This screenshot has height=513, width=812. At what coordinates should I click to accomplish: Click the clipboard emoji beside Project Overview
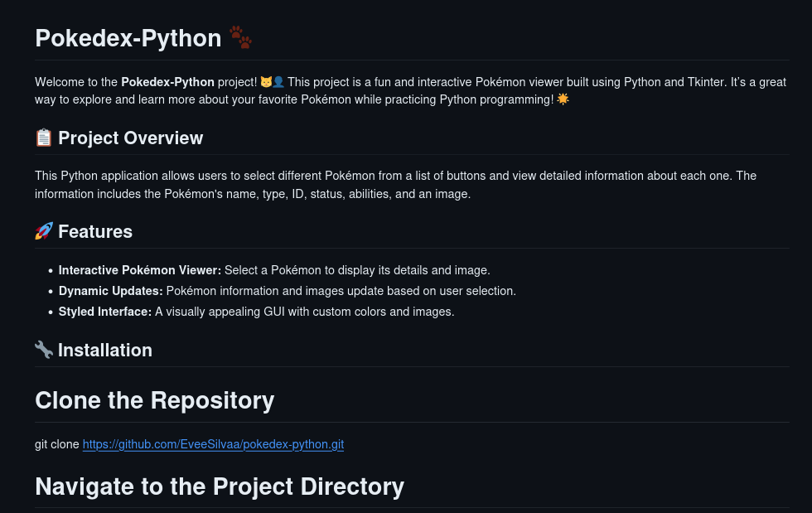pos(43,138)
